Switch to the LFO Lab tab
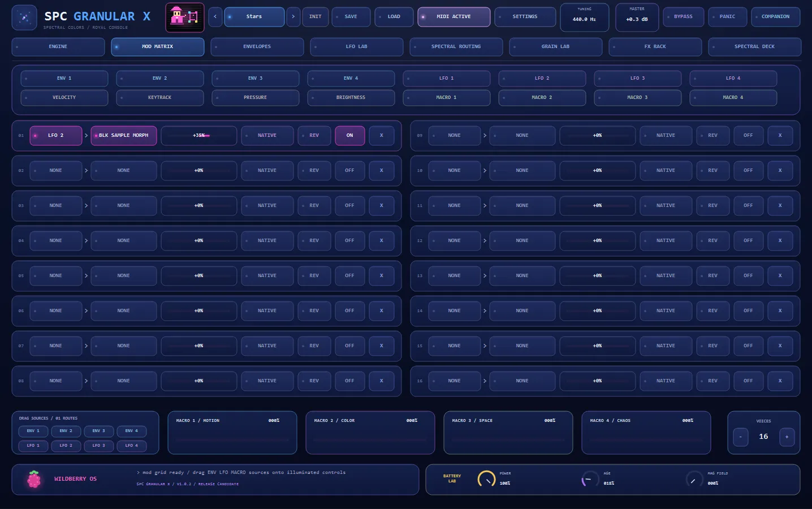Viewport: 812px width, 509px height. click(357, 47)
